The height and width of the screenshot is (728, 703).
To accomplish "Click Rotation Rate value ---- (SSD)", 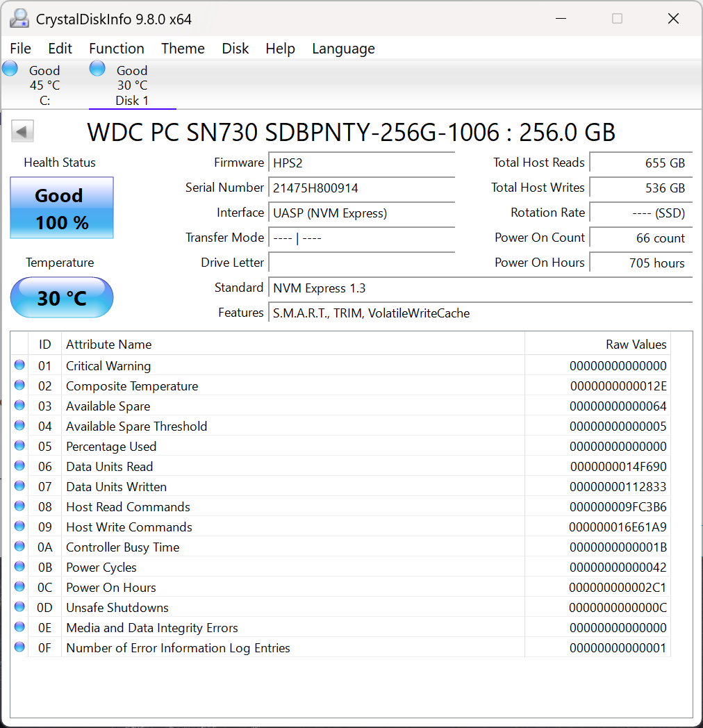I will pyautogui.click(x=641, y=213).
